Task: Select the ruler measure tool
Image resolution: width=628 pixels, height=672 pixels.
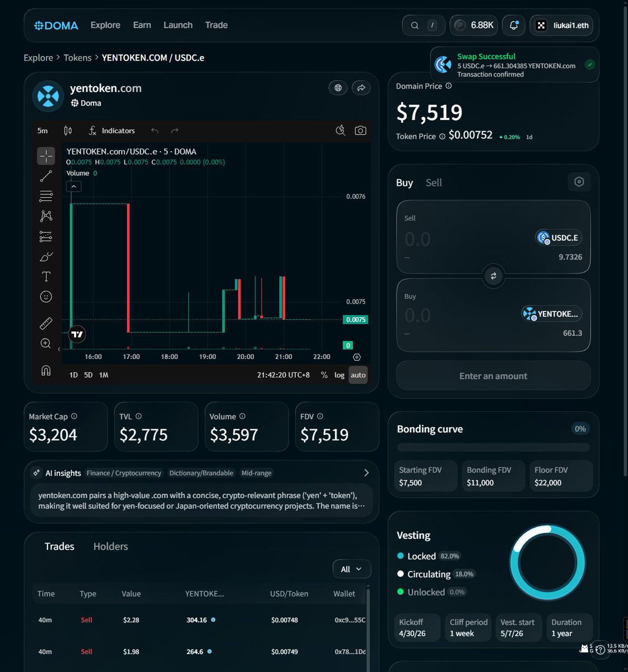Action: tap(46, 323)
